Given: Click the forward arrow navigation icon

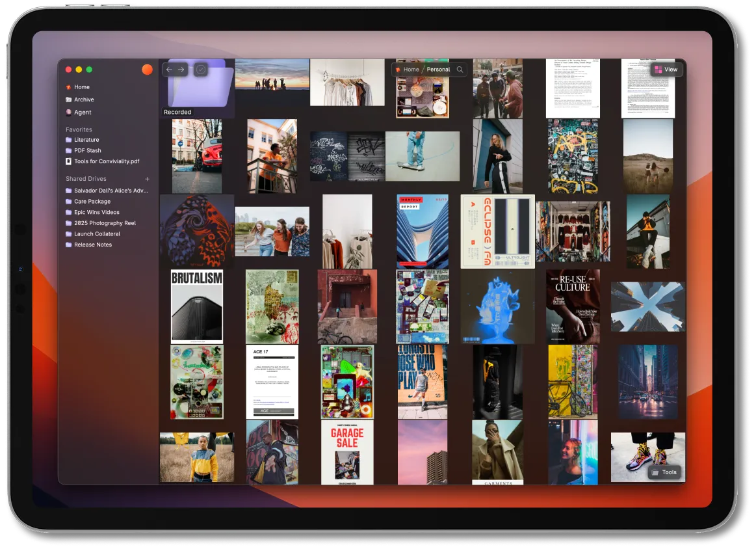Looking at the screenshot, I should tap(181, 70).
